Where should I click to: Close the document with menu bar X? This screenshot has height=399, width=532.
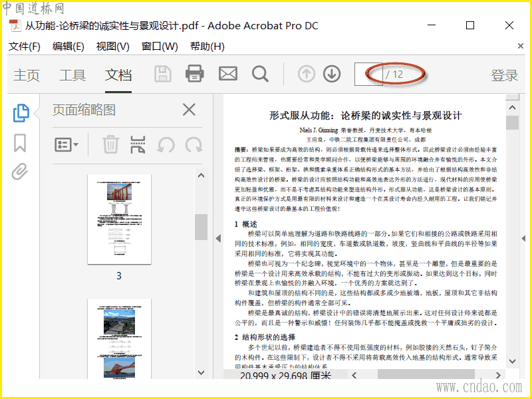click(x=520, y=46)
